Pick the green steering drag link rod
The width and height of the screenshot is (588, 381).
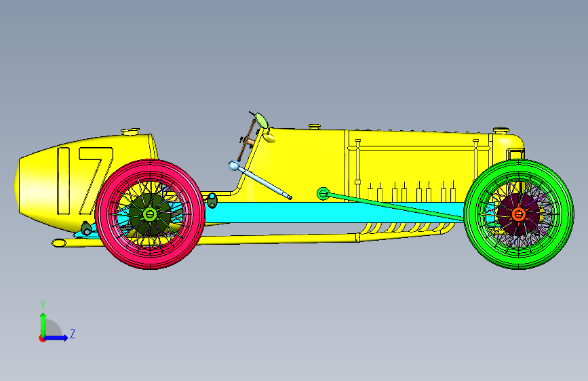[396, 207]
